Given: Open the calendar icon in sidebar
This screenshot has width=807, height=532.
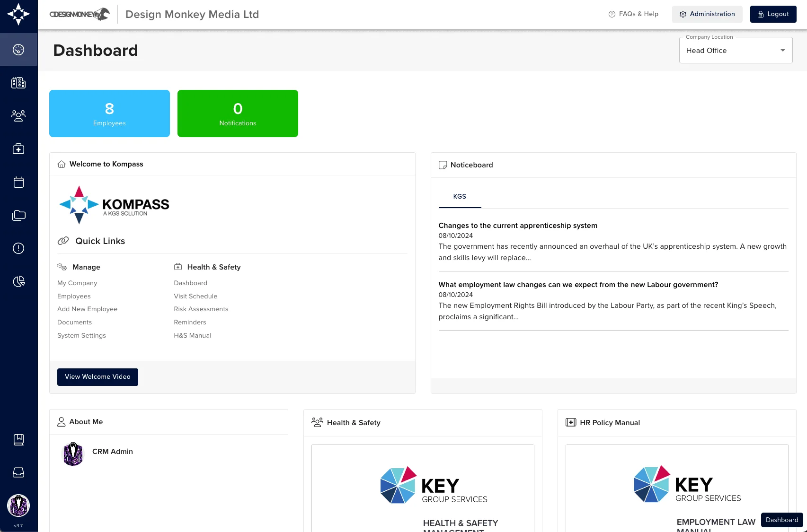Looking at the screenshot, I should coord(18,182).
